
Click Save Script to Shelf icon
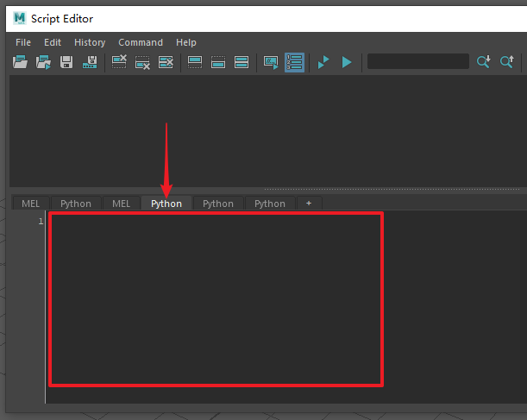(90, 62)
